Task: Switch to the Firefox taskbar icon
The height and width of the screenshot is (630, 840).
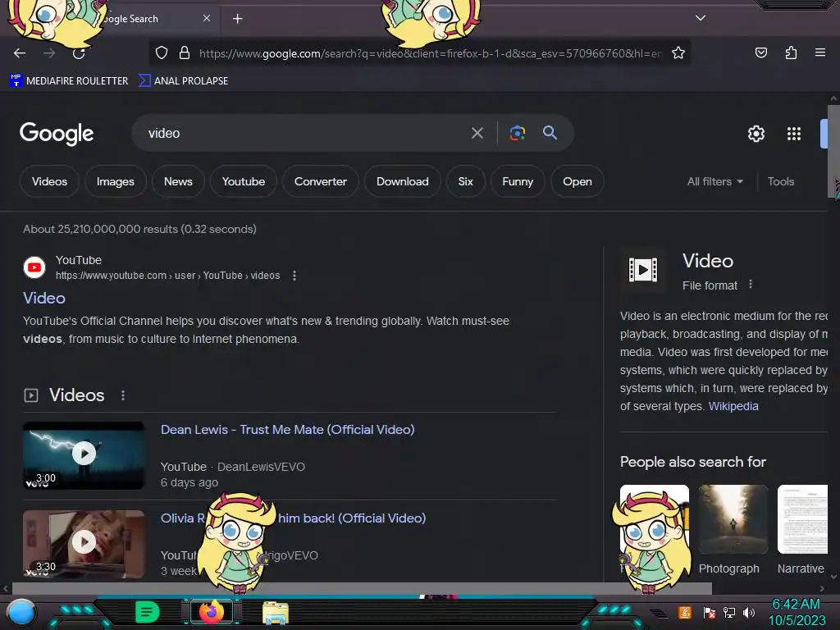Action: tap(212, 612)
